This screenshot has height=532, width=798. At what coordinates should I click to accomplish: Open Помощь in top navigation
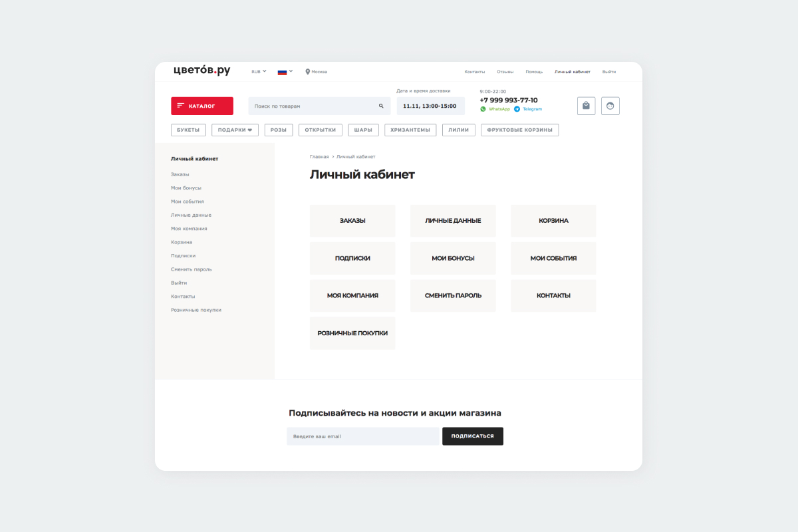click(x=534, y=72)
